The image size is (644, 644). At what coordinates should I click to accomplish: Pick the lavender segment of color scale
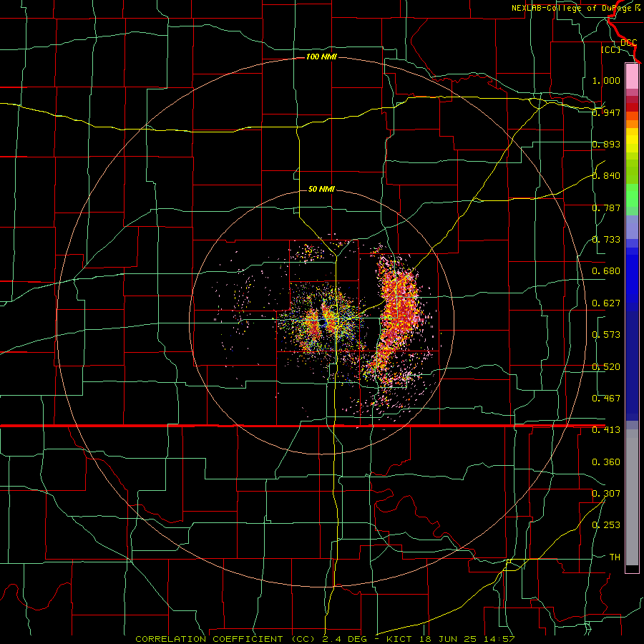click(x=632, y=227)
